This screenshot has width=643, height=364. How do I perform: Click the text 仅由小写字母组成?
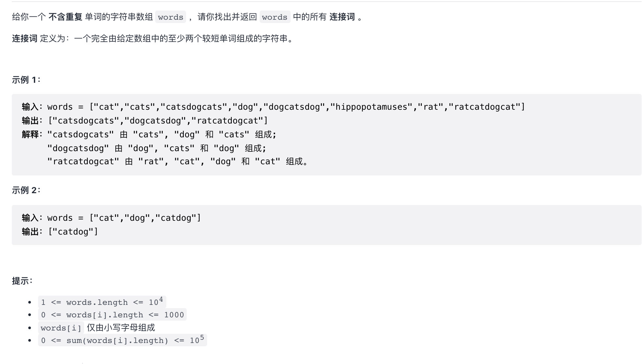(121, 328)
